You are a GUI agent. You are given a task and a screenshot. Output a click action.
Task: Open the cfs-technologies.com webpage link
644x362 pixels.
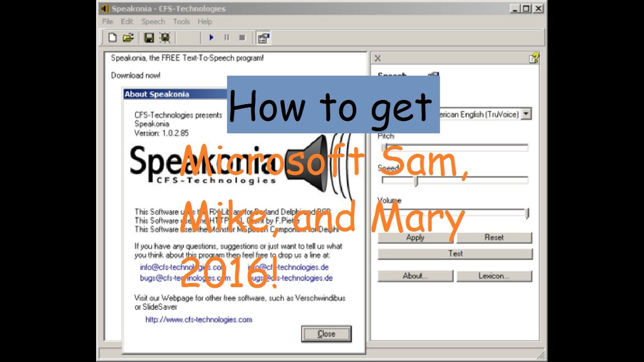pyautogui.click(x=199, y=319)
